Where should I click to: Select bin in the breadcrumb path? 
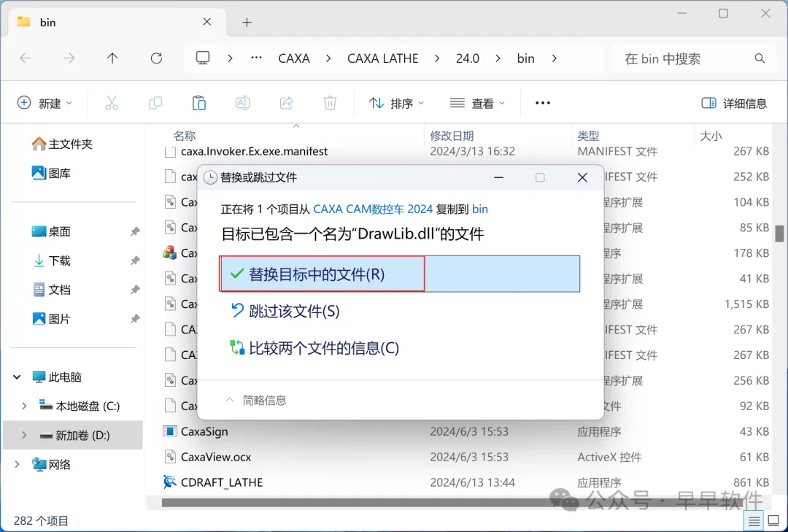pyautogui.click(x=525, y=58)
